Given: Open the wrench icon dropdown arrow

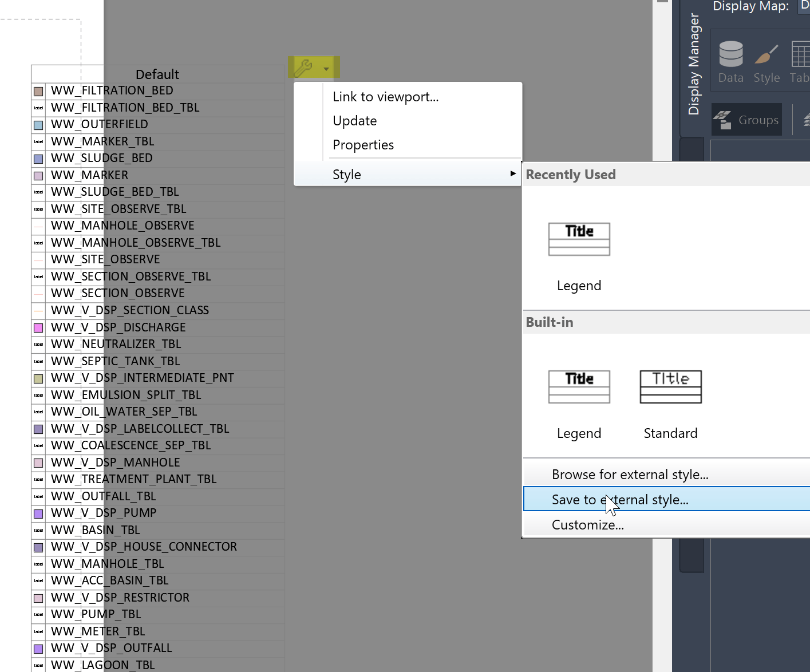Looking at the screenshot, I should (326, 67).
